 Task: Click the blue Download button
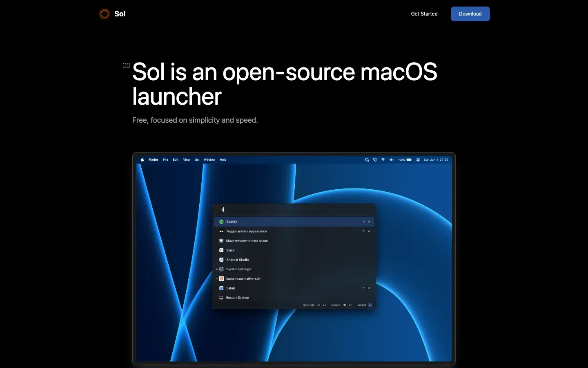tap(470, 14)
